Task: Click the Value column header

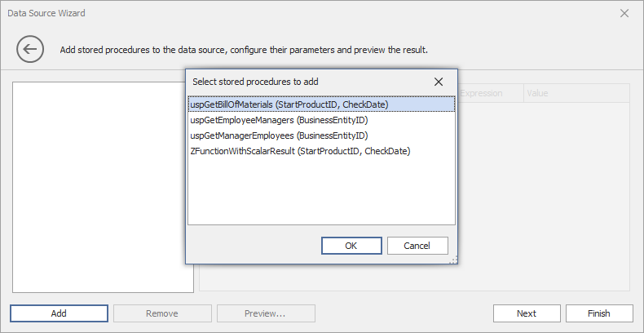Action: point(576,93)
